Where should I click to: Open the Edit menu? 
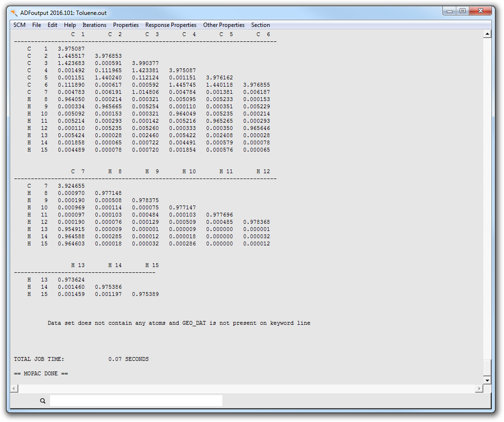tap(52, 25)
